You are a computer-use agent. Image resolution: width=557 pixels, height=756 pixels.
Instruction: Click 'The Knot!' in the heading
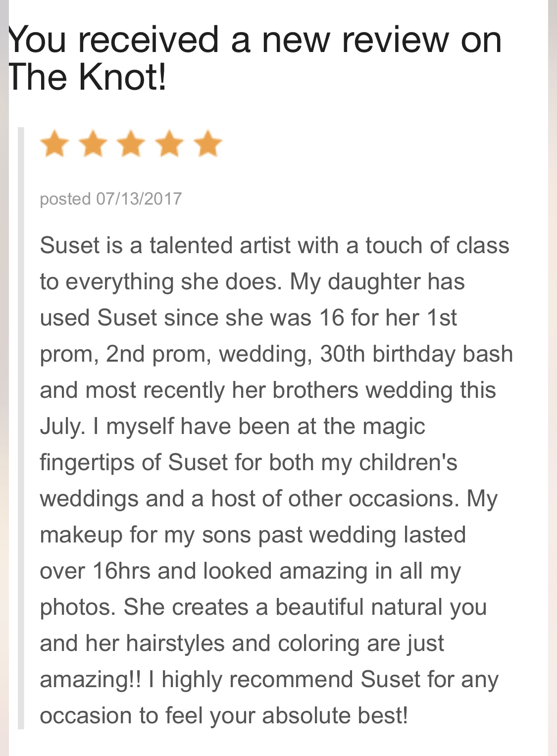tap(88, 77)
